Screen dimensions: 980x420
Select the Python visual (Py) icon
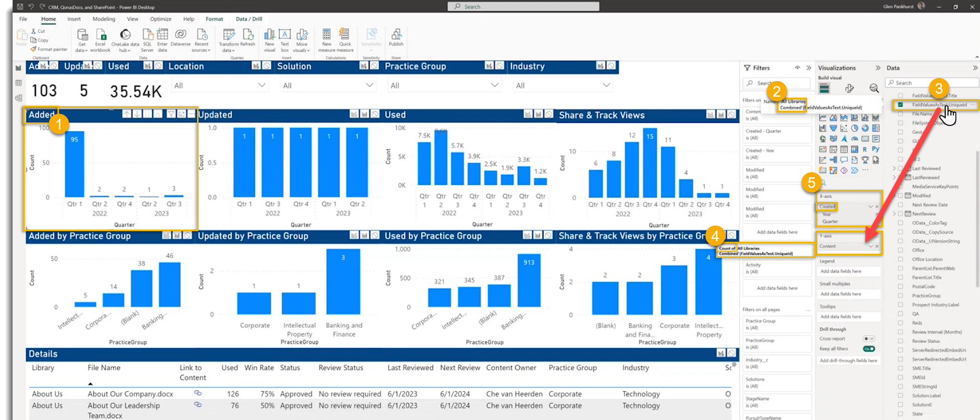coord(876,149)
